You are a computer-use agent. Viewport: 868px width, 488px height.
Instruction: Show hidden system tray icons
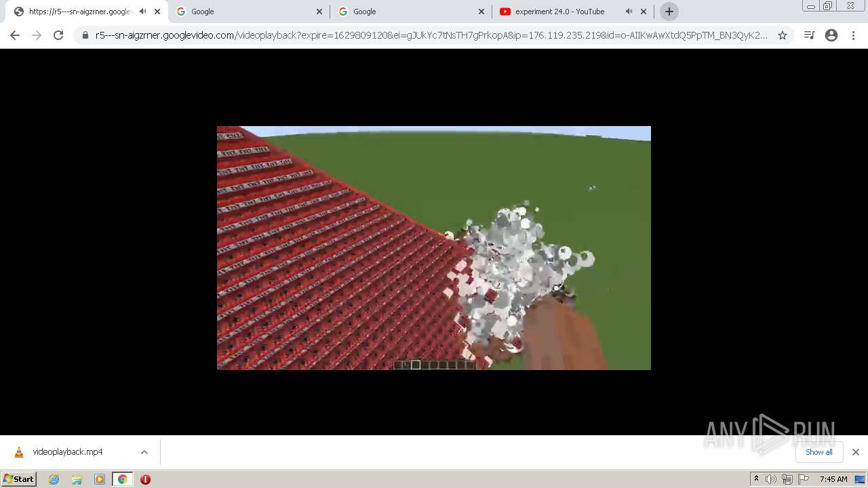[x=756, y=479]
